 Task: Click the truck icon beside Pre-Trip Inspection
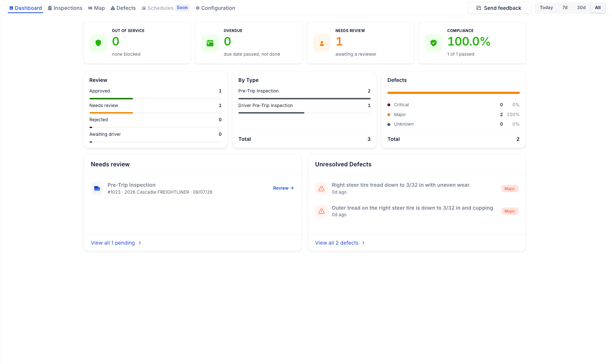tap(97, 189)
